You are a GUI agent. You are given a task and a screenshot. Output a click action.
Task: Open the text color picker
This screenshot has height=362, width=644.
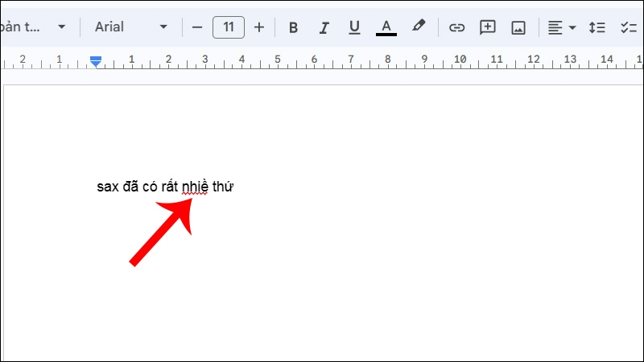point(386,27)
